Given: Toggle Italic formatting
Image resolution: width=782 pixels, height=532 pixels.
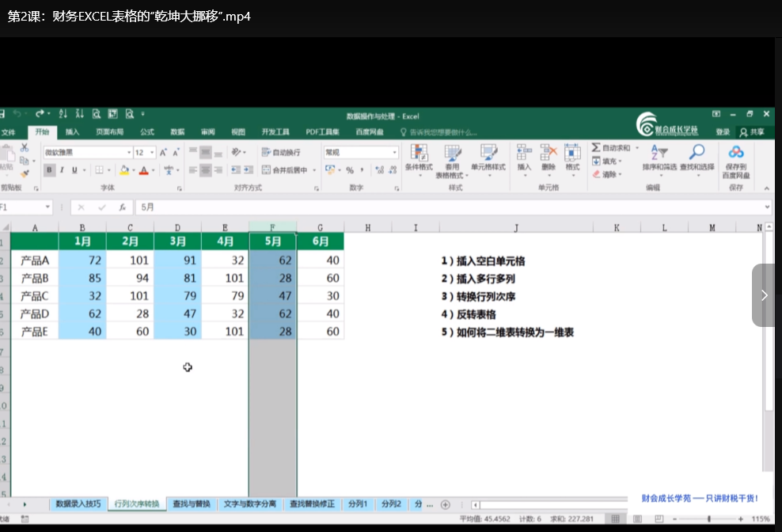Looking at the screenshot, I should 62,170.
